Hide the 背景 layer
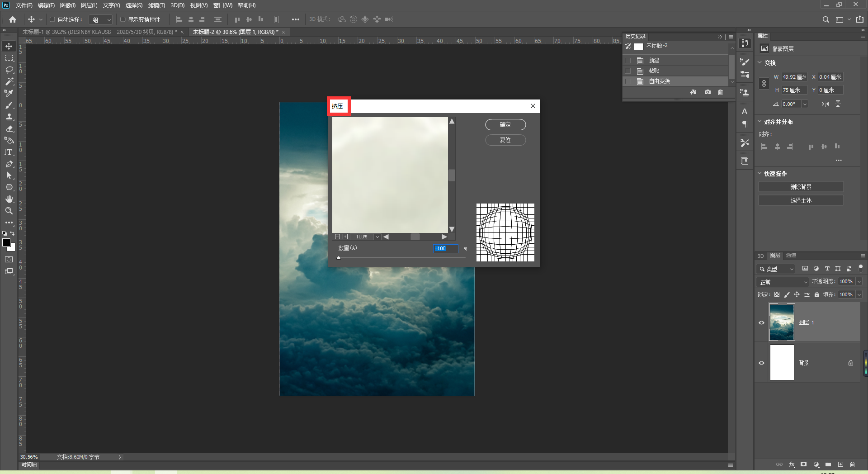The width and height of the screenshot is (868, 474). point(761,363)
